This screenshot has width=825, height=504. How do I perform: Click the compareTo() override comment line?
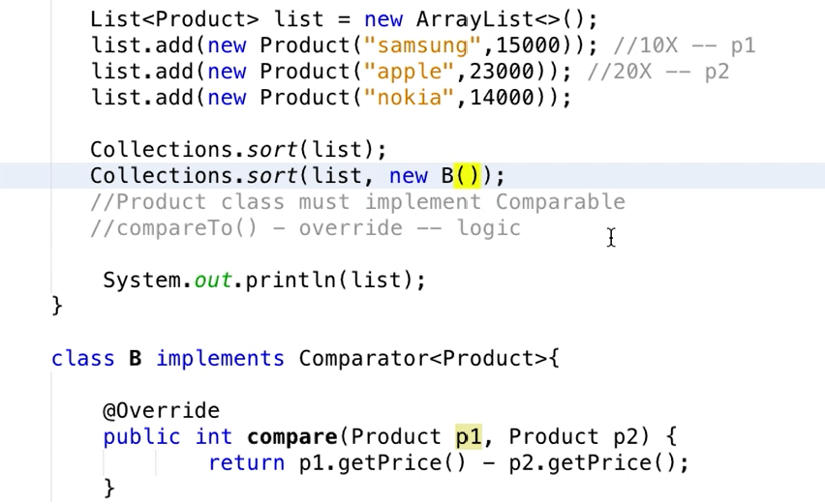[305, 228]
